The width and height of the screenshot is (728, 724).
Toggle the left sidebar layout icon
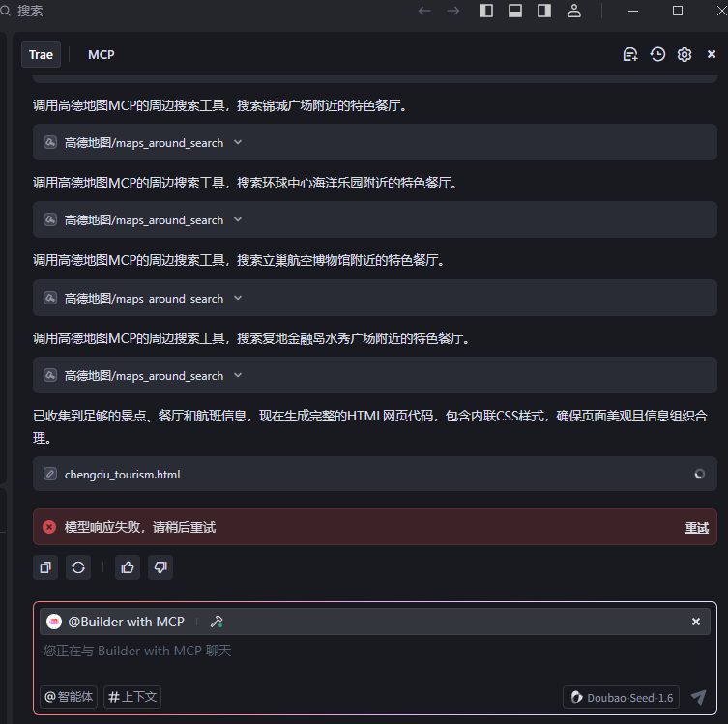[486, 11]
